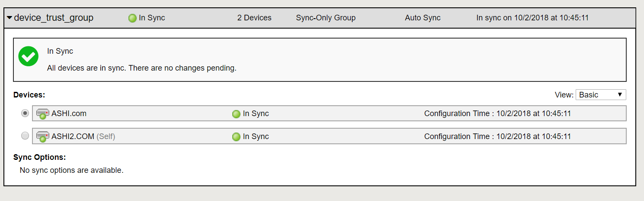The image size is (644, 201).
Task: Click green status dot in ASHI2.COM row
Action: click(236, 137)
